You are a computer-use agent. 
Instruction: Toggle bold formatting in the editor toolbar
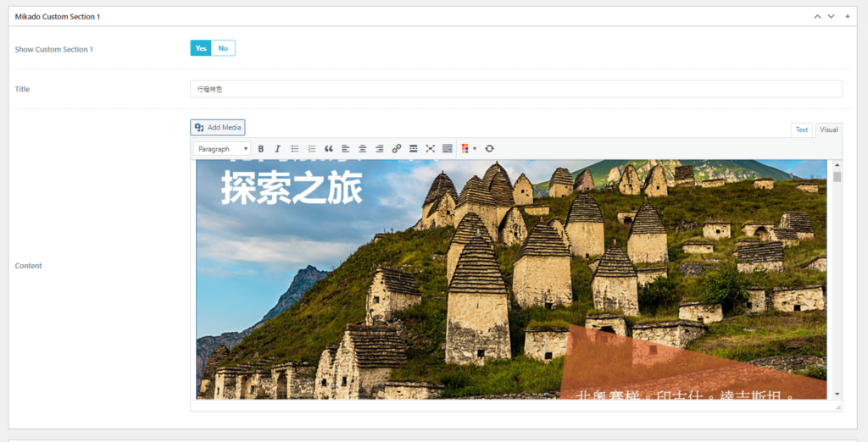261,149
